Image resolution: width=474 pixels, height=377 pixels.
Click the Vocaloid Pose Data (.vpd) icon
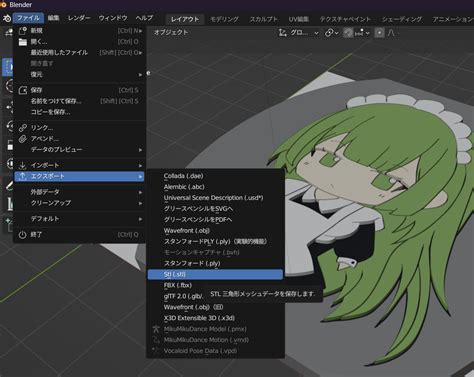[x=156, y=351]
